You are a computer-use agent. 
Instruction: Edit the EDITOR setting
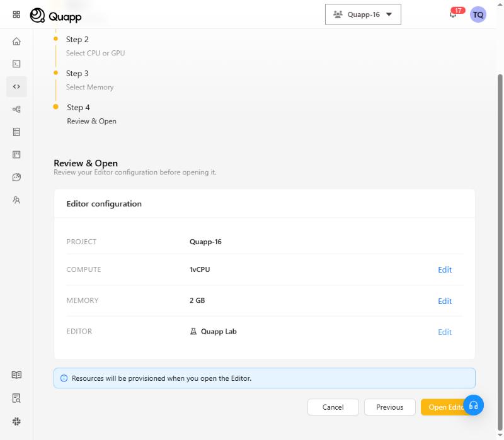coord(445,332)
